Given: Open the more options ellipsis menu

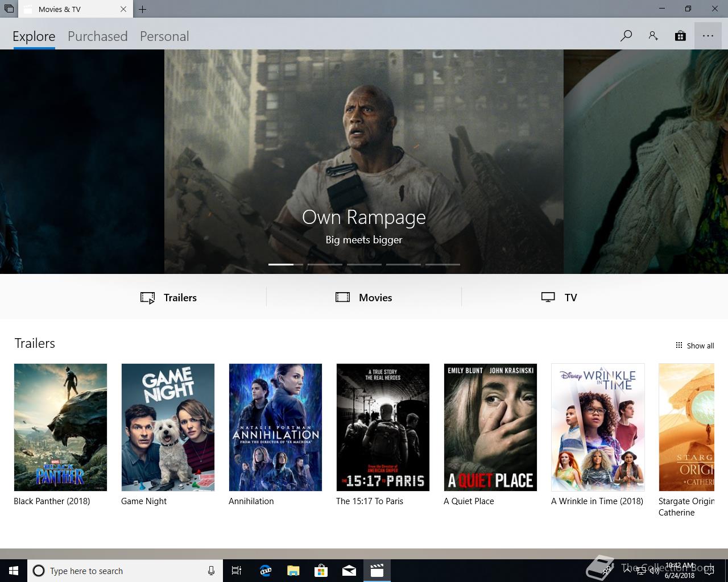Looking at the screenshot, I should click(x=708, y=36).
